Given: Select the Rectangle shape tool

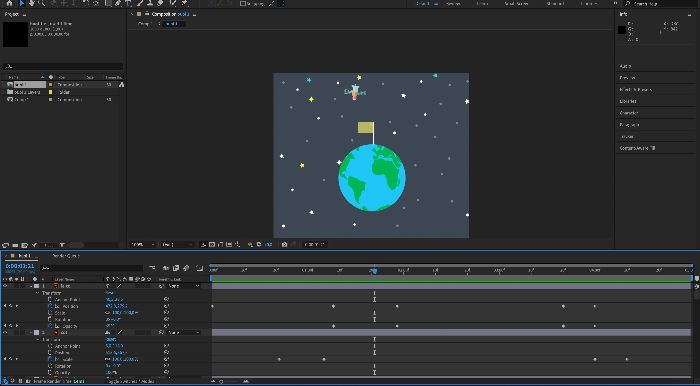Looking at the screenshot, I should [108, 3].
